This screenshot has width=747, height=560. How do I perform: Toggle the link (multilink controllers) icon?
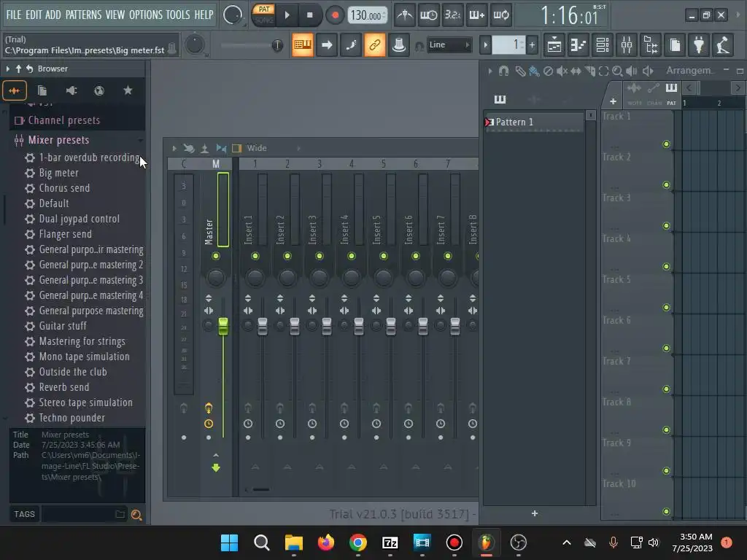tap(375, 44)
